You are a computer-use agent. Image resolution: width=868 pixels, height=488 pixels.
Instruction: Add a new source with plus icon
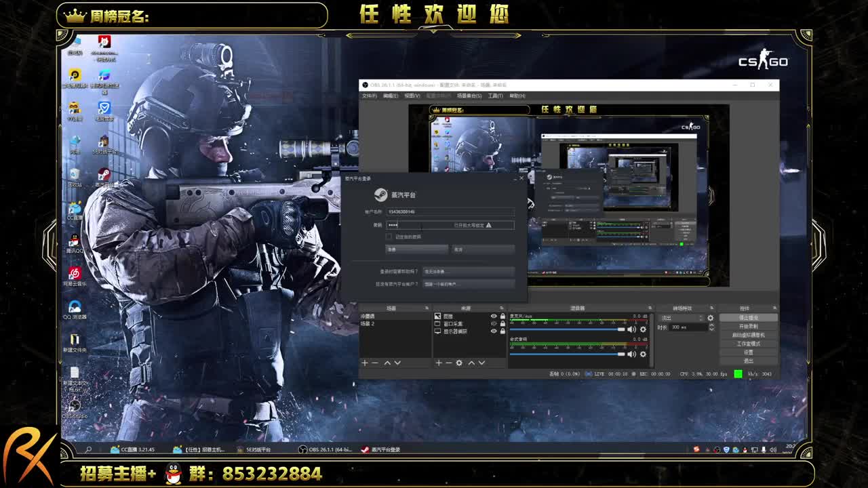(x=439, y=363)
